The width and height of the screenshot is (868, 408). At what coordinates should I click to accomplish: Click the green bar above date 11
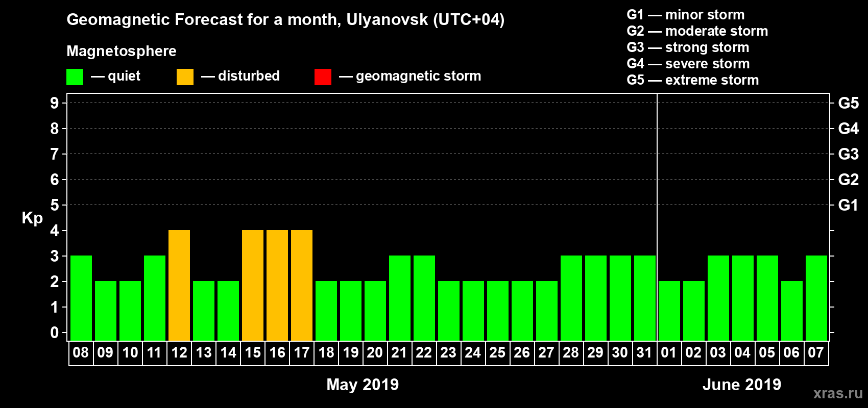click(x=155, y=298)
